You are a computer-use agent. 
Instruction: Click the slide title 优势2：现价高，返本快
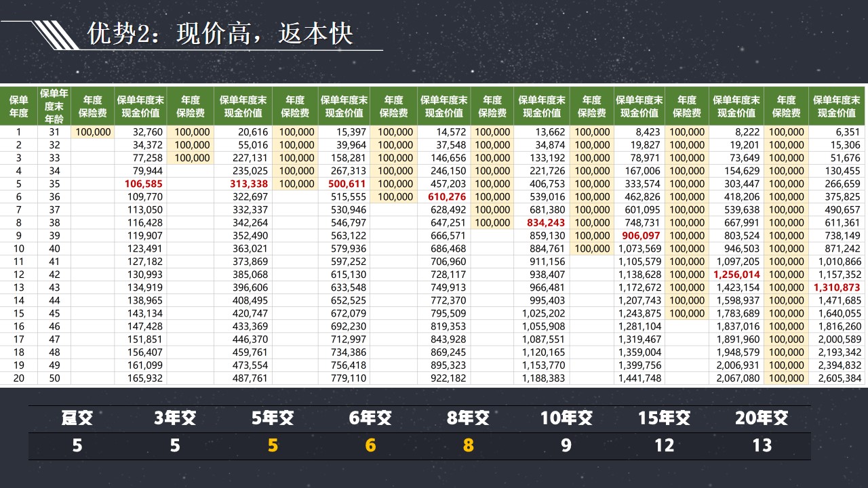tap(220, 33)
